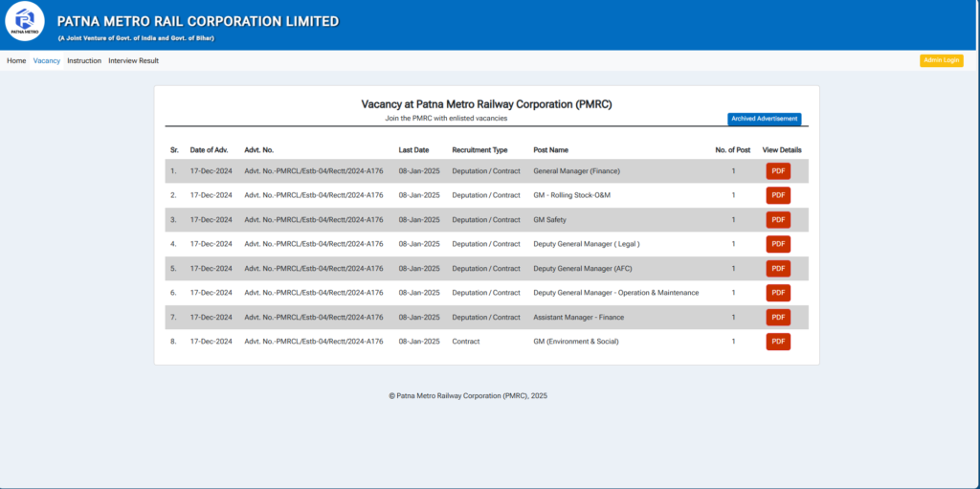The height and width of the screenshot is (489, 980).
Task: View PDF for Assistant Manager - Finance
Action: tap(778, 317)
